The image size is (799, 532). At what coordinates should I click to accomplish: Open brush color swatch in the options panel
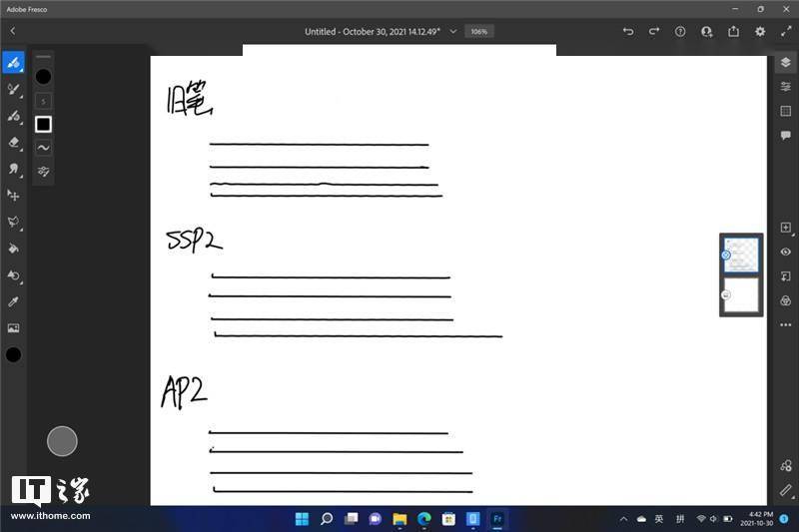tap(43, 77)
